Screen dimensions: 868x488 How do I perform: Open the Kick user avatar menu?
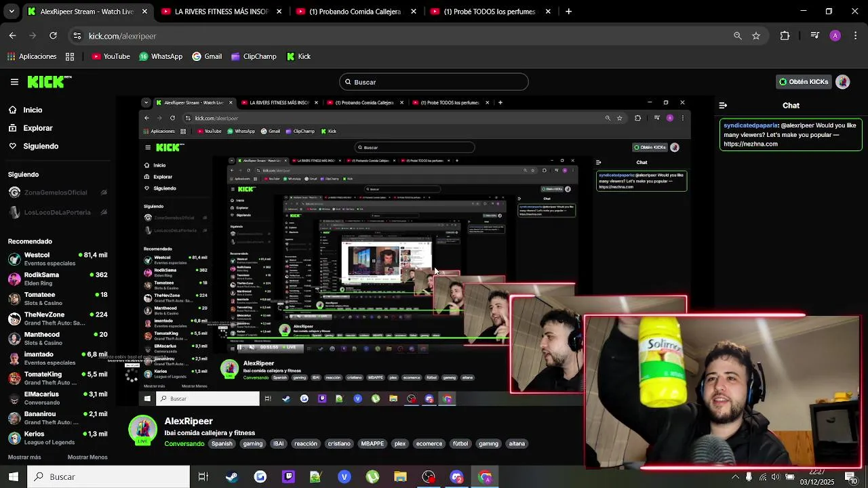842,82
